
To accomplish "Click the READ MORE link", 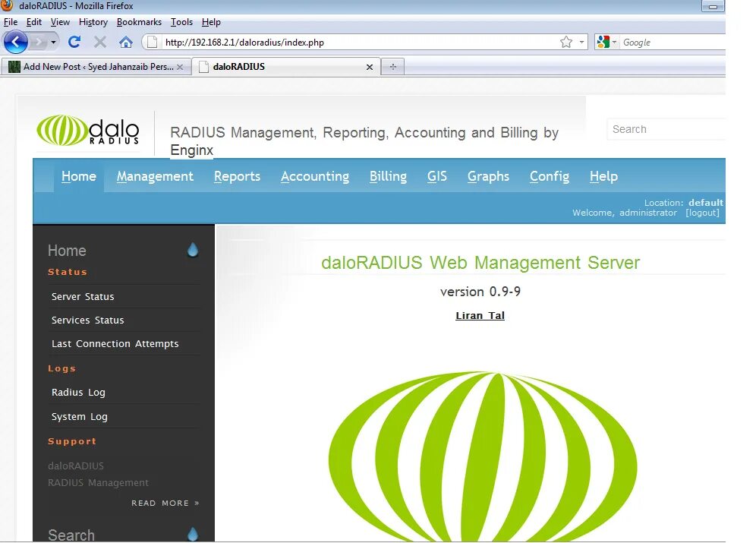I will pyautogui.click(x=165, y=503).
